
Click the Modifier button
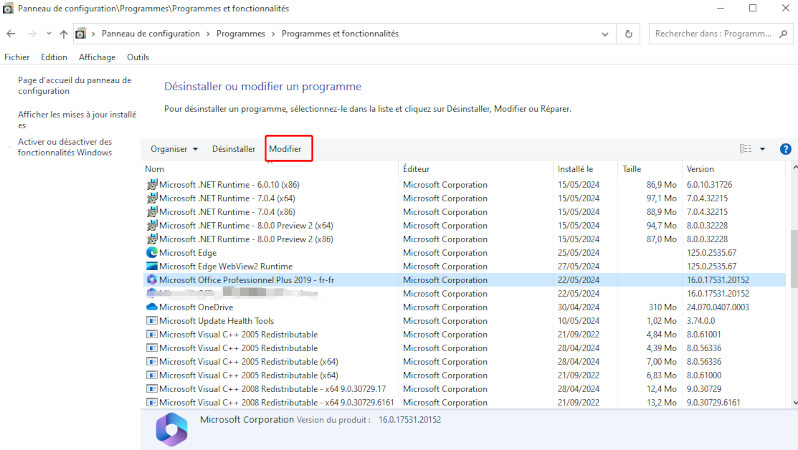click(x=285, y=149)
